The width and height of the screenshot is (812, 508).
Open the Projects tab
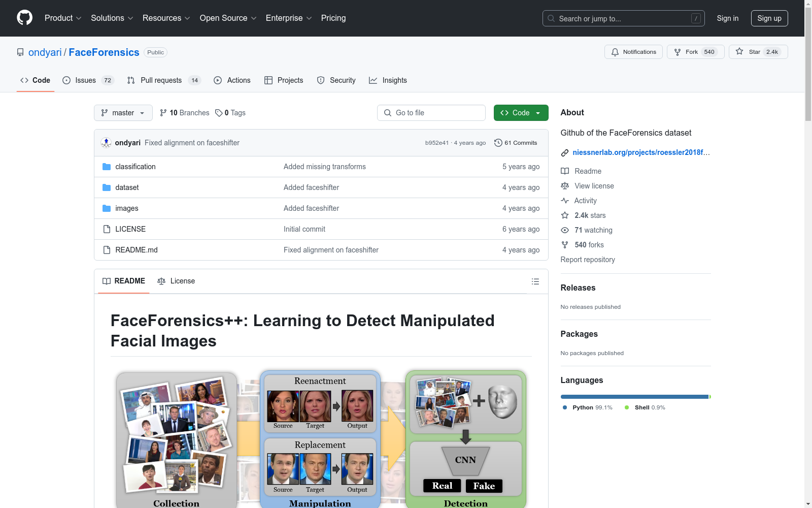284,80
